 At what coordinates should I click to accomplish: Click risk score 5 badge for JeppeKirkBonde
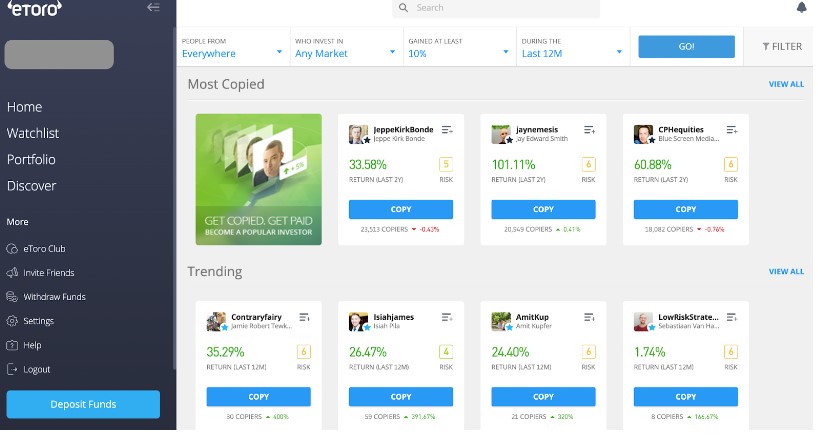point(446,164)
